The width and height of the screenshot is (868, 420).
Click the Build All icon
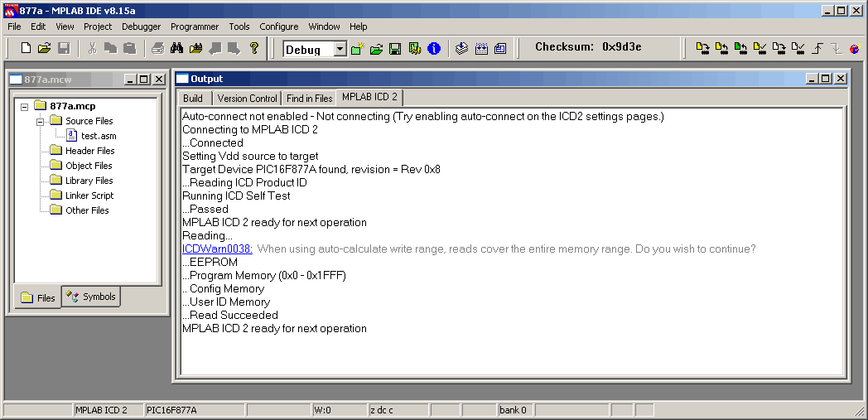click(481, 49)
